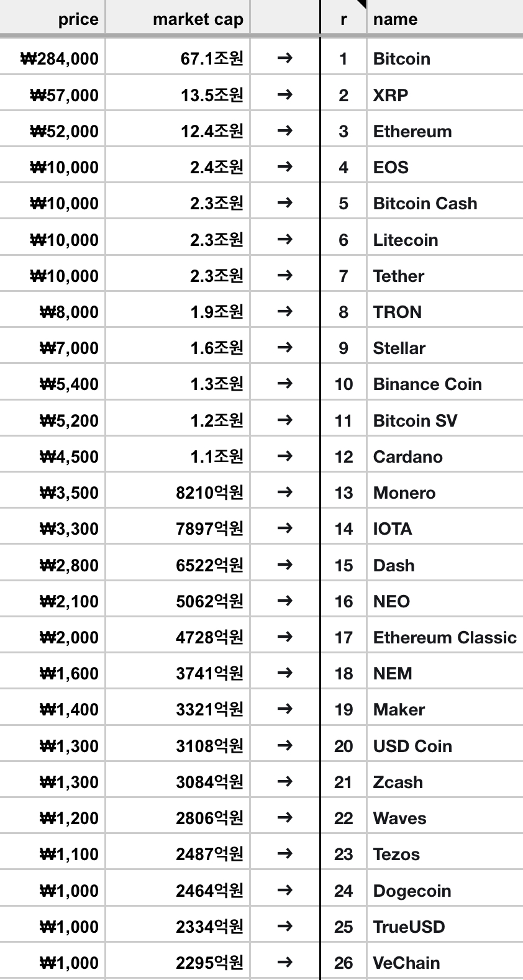Open the comment indicator triangle on name header
The image size is (523, 980).
tap(362, 4)
